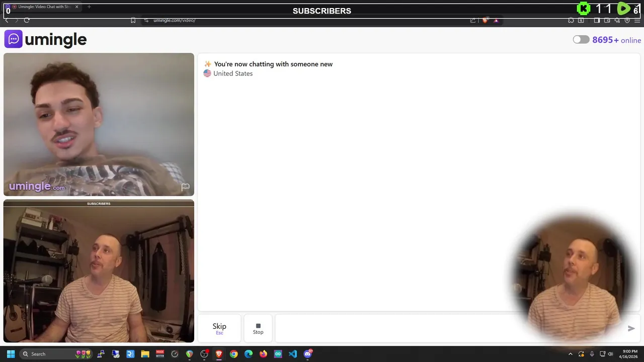Open the volume speaker icon in tray
The width and height of the screenshot is (644, 362).
tap(610, 354)
